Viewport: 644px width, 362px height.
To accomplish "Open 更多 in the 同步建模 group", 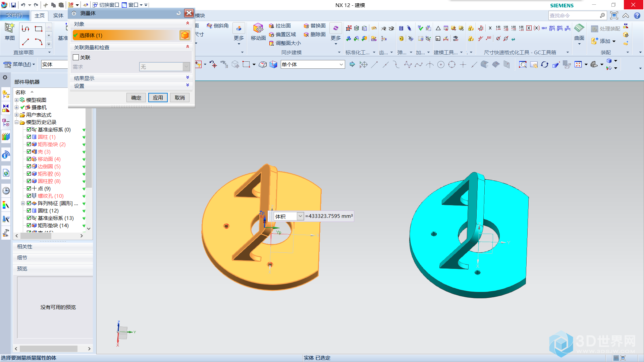I will (335, 34).
